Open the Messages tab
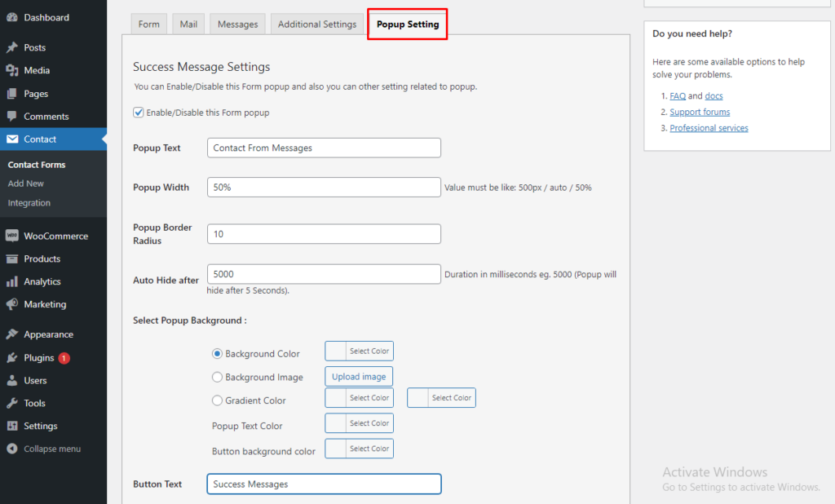 237,24
